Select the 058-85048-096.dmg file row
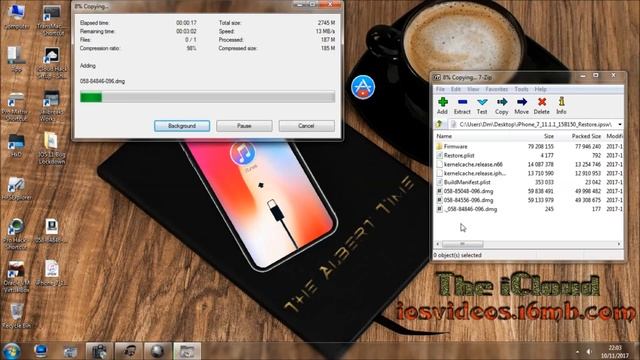640x360 pixels. pos(529,191)
